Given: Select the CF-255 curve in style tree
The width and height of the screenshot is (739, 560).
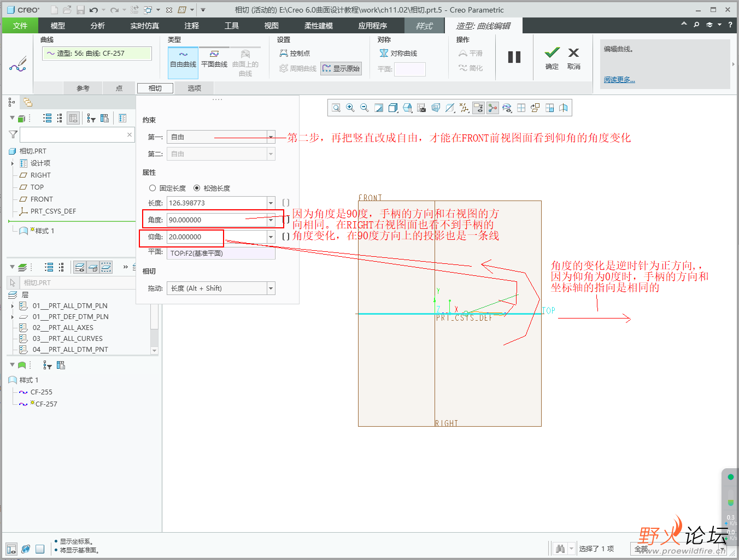Looking at the screenshot, I should tap(42, 392).
